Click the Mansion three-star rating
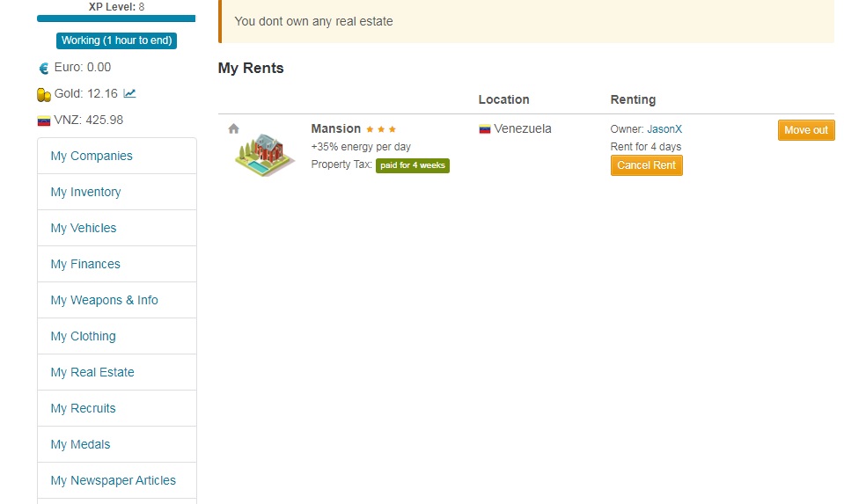The image size is (844, 504). (x=381, y=129)
